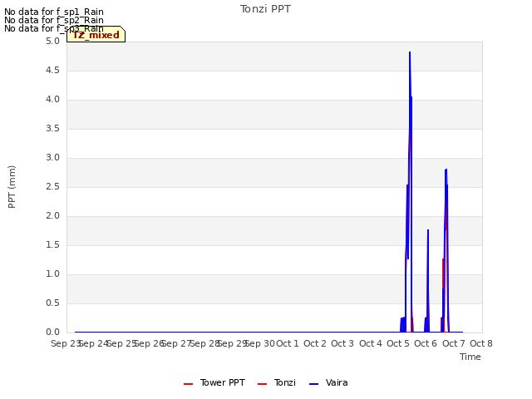532x399 pixels.
Task: Click the Oct 7 x-axis tick label
Action: [454, 343]
